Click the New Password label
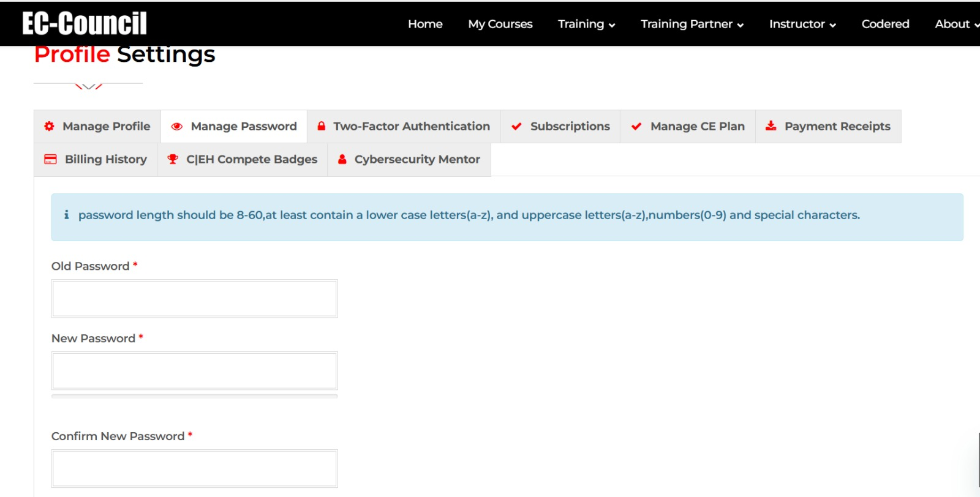The width and height of the screenshot is (980, 497). [93, 338]
